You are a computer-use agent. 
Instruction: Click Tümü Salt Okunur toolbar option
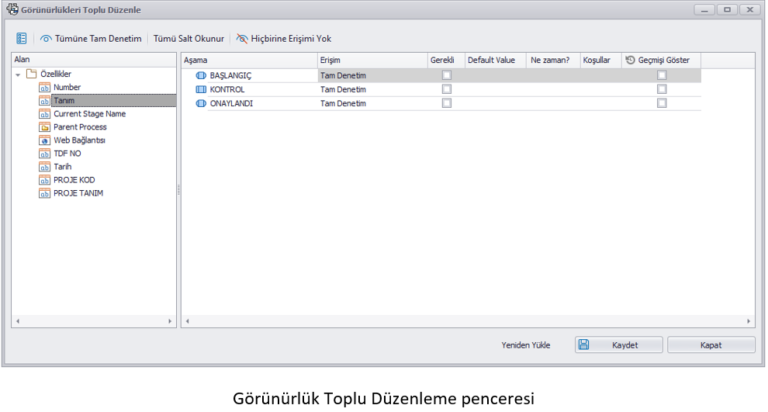pos(188,39)
